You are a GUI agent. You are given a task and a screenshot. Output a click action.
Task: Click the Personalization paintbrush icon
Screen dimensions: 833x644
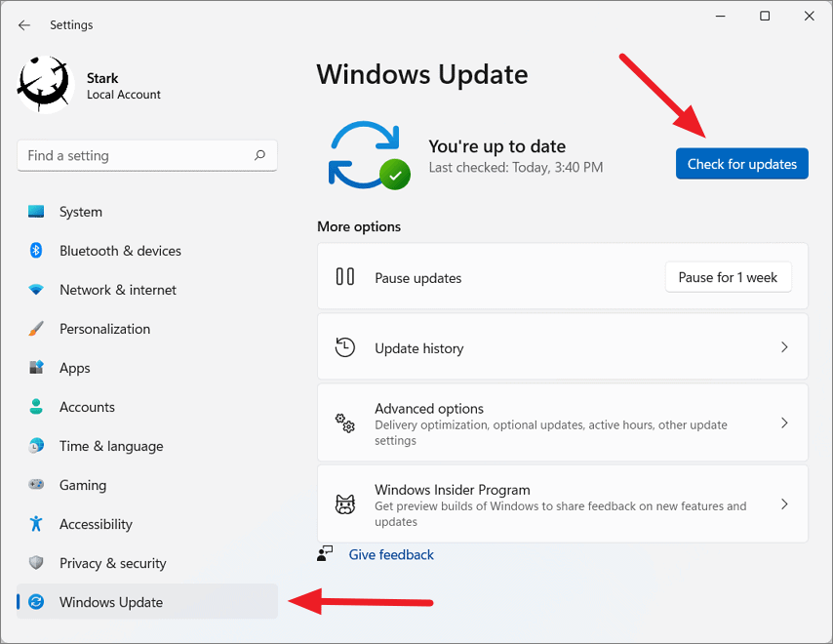click(36, 329)
